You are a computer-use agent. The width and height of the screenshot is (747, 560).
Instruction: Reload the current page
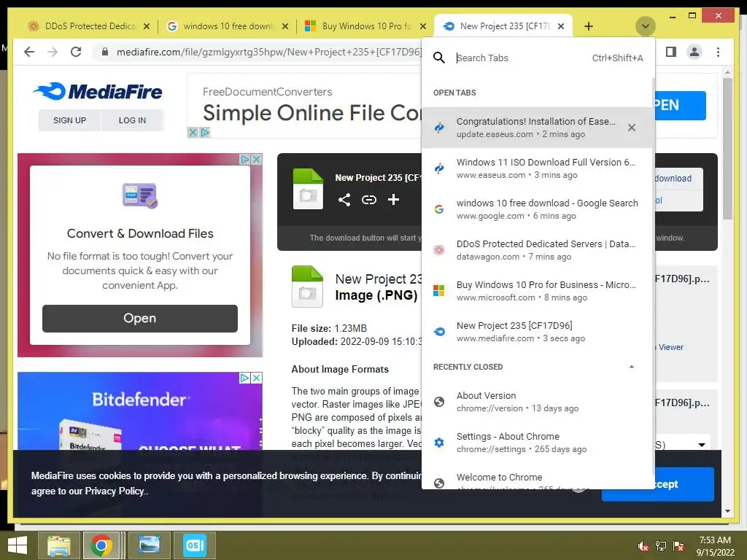pos(76,52)
